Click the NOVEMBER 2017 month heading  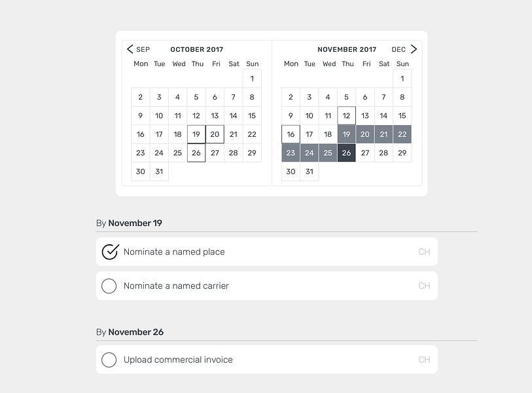point(347,50)
